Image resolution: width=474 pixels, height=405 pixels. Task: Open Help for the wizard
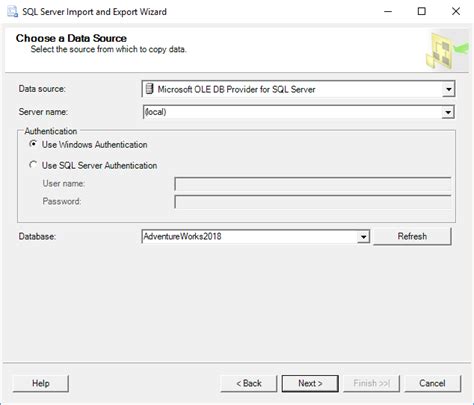41,383
